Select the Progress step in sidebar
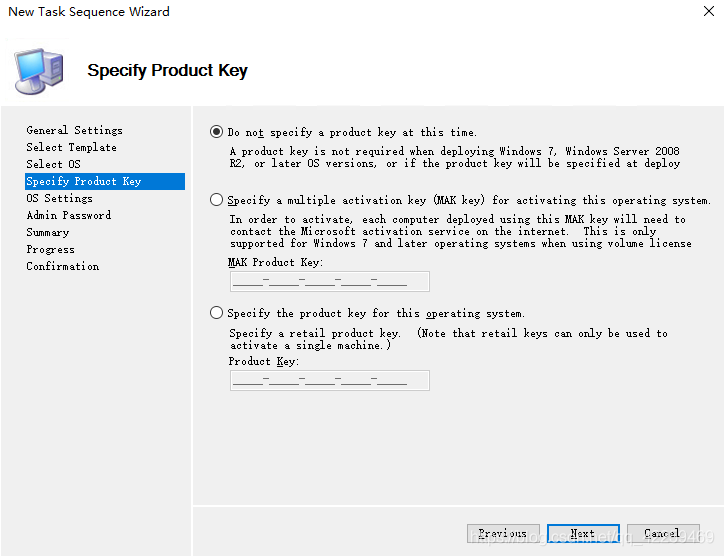The width and height of the screenshot is (724, 556). (50, 249)
